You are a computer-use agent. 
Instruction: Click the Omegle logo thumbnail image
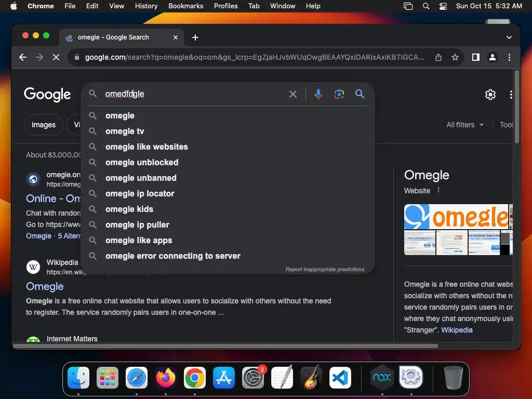tap(456, 217)
